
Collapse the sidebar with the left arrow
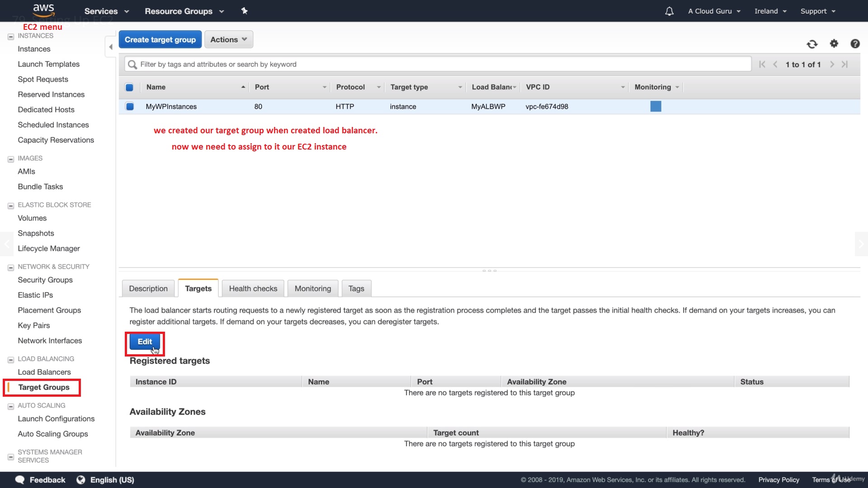[x=111, y=47]
